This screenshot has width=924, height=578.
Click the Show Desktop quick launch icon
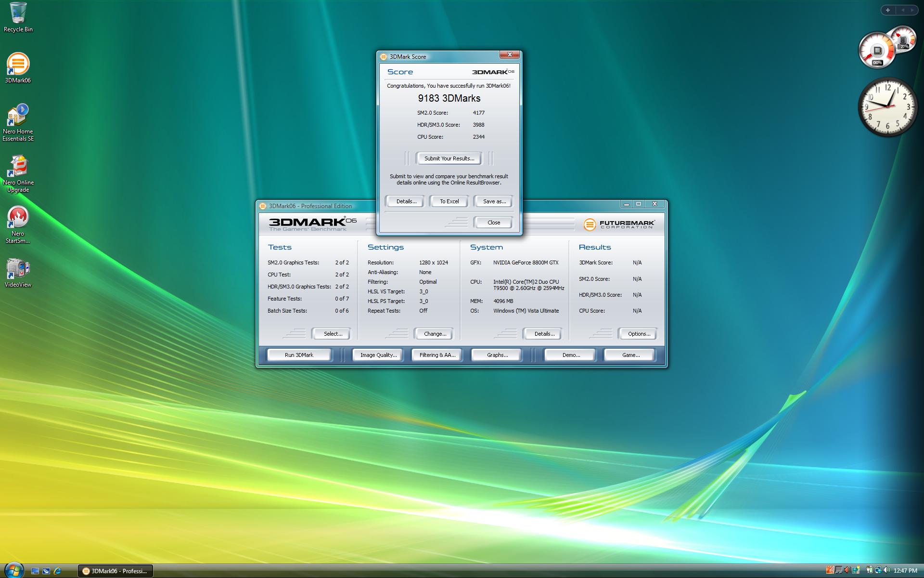click(x=35, y=571)
